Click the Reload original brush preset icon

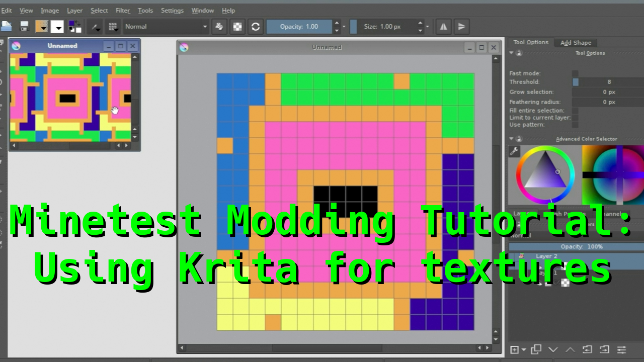pos(256,27)
